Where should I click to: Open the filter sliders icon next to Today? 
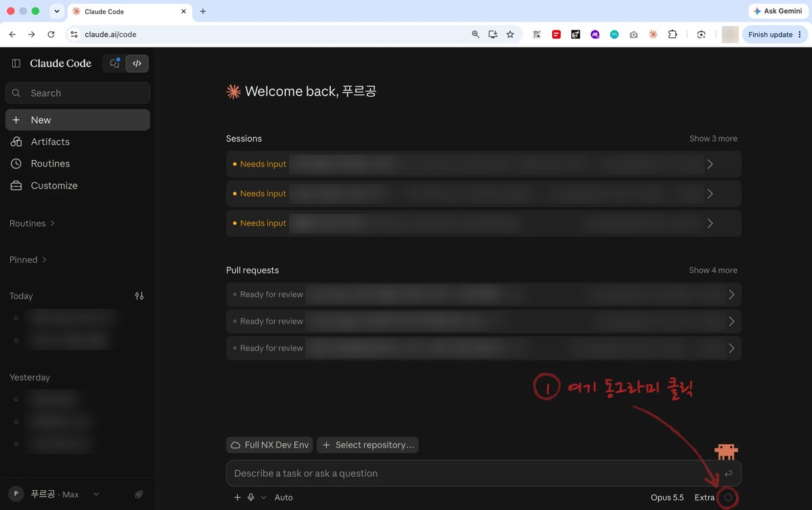(139, 296)
